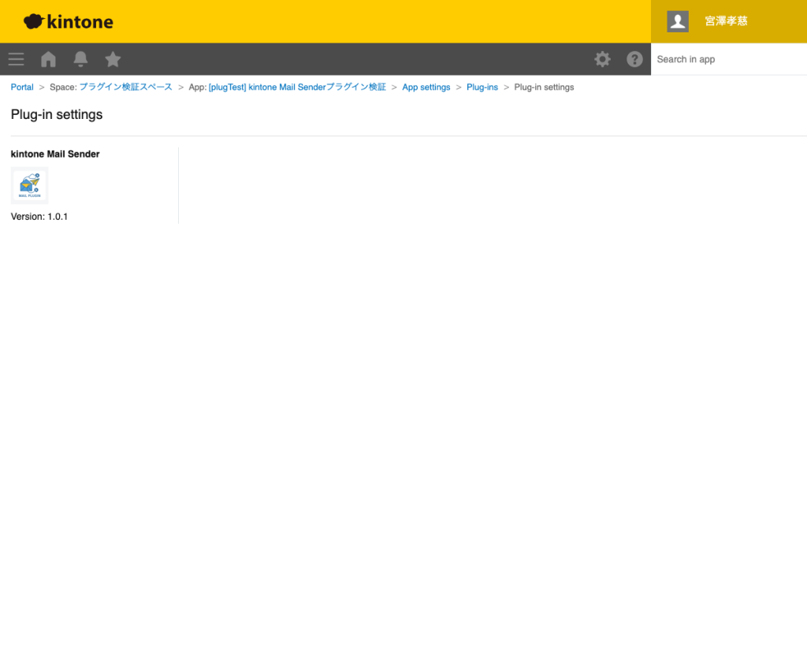Open the hamburger navigation menu
Screen dimensions: 807x672
pos(16,59)
